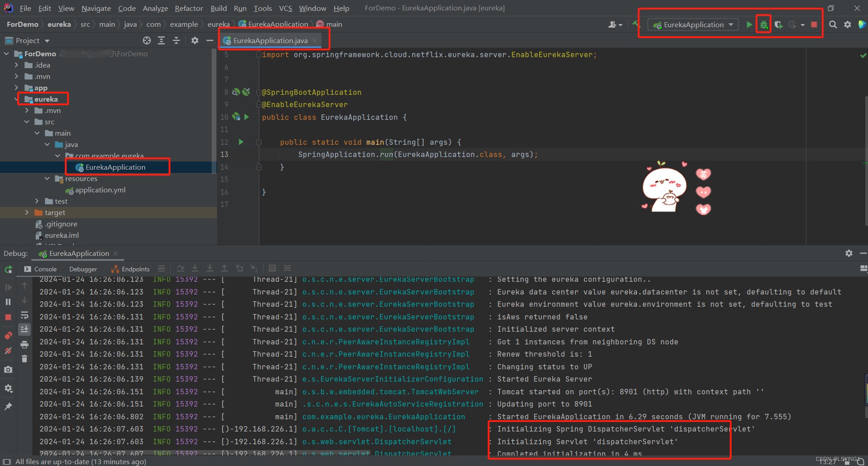Stop the application from the top toolbar

tap(814, 25)
